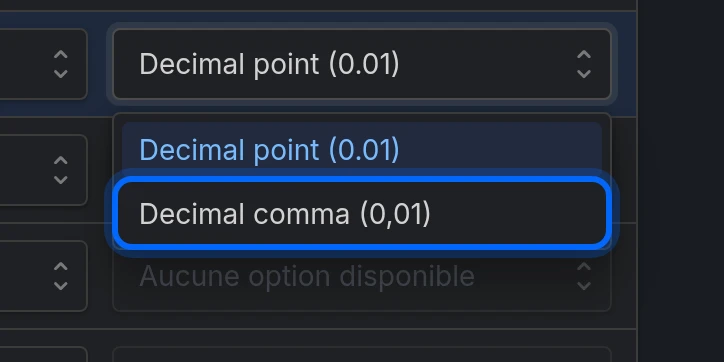This screenshot has height=362, width=724.
Task: Click the focused Decimal comma entry outline
Action: (x=362, y=214)
